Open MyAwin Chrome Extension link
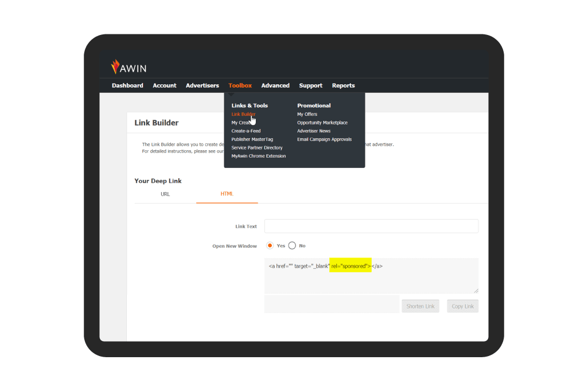This screenshot has height=391, width=588. point(258,156)
